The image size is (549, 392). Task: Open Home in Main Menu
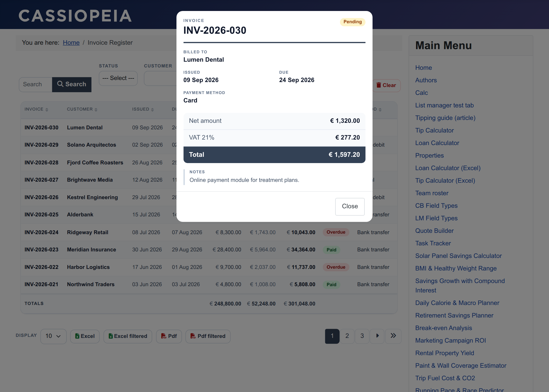(424, 68)
